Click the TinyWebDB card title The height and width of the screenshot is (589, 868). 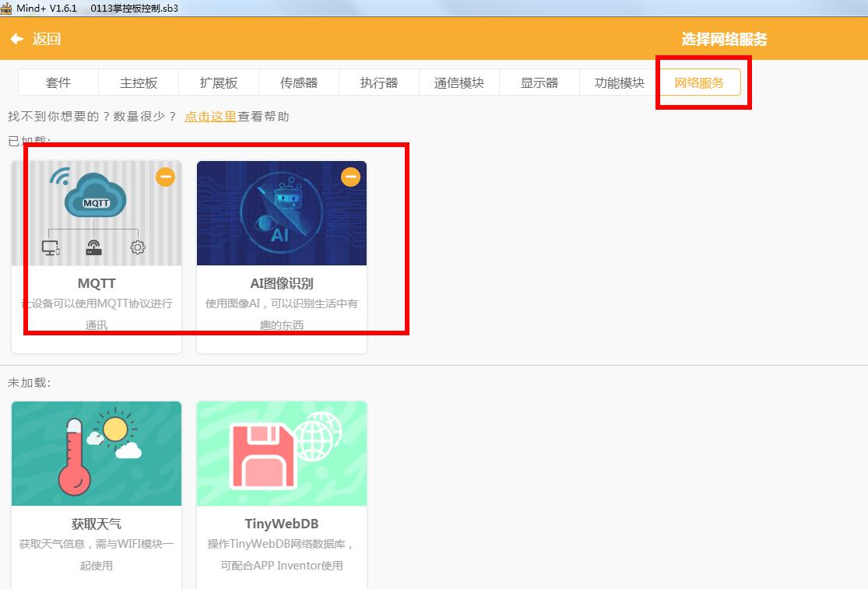tap(282, 524)
